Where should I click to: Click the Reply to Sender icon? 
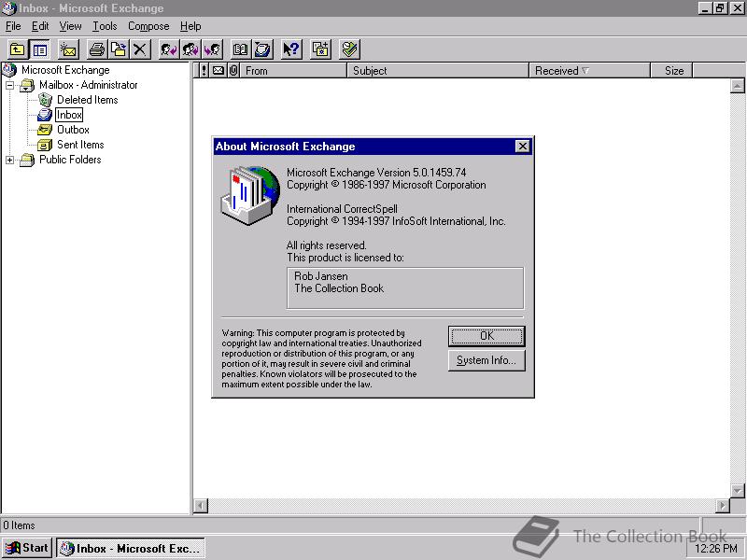coord(169,49)
